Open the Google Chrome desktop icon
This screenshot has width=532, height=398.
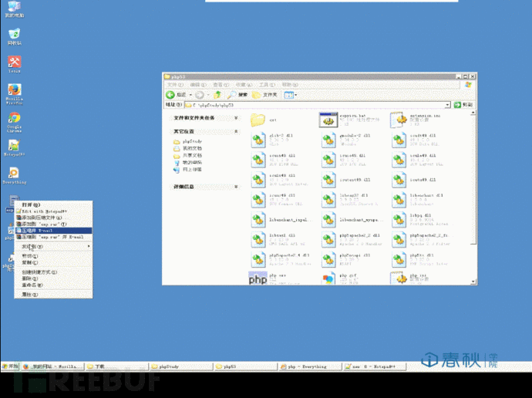(x=14, y=122)
